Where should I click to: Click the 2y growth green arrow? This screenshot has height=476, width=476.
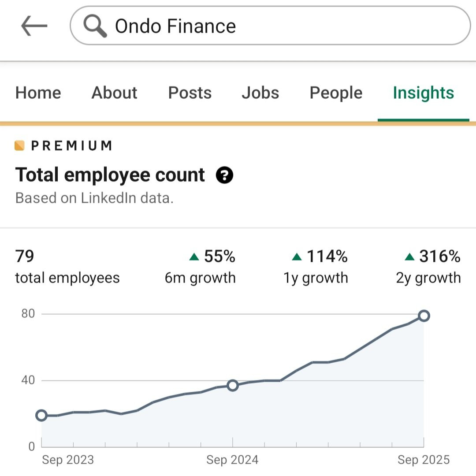coord(410,257)
